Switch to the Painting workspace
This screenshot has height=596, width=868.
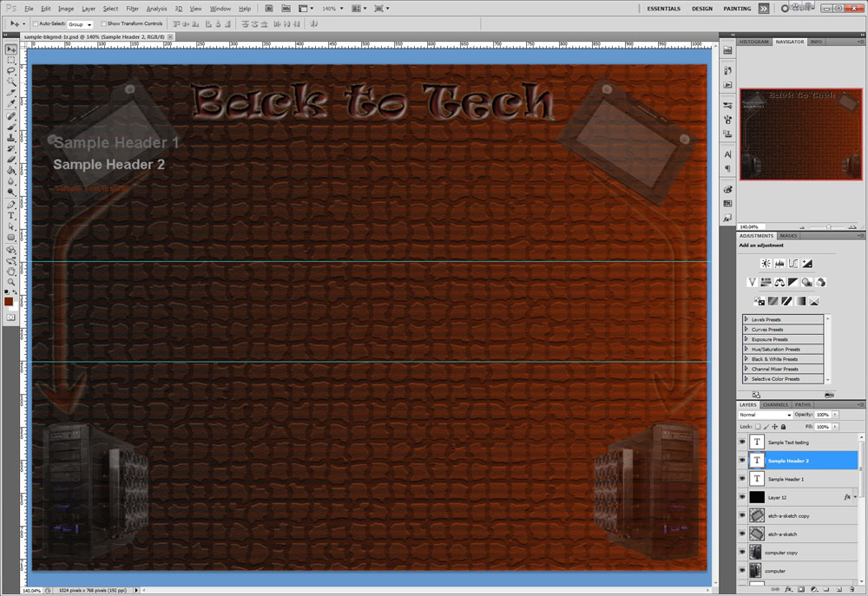[737, 8]
